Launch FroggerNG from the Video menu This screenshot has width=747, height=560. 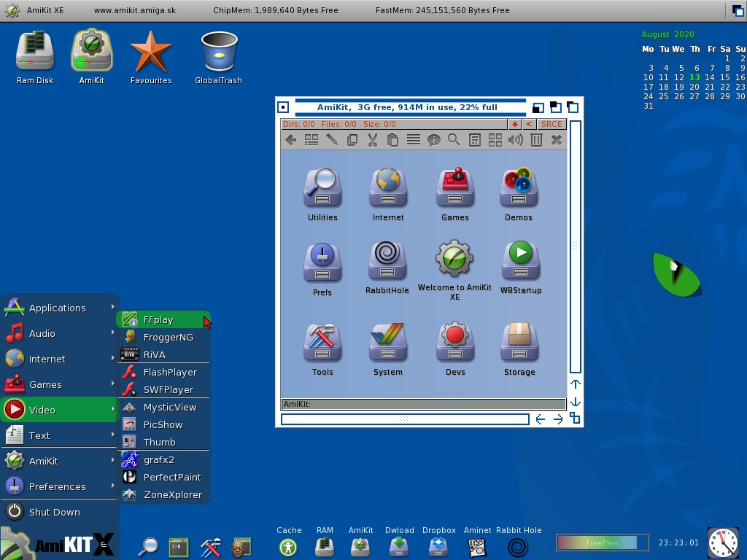pos(168,337)
